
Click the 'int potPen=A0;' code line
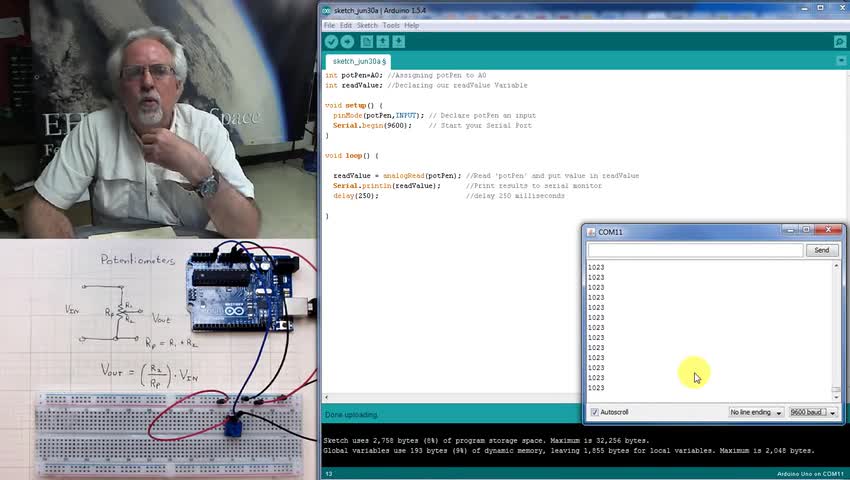point(354,75)
